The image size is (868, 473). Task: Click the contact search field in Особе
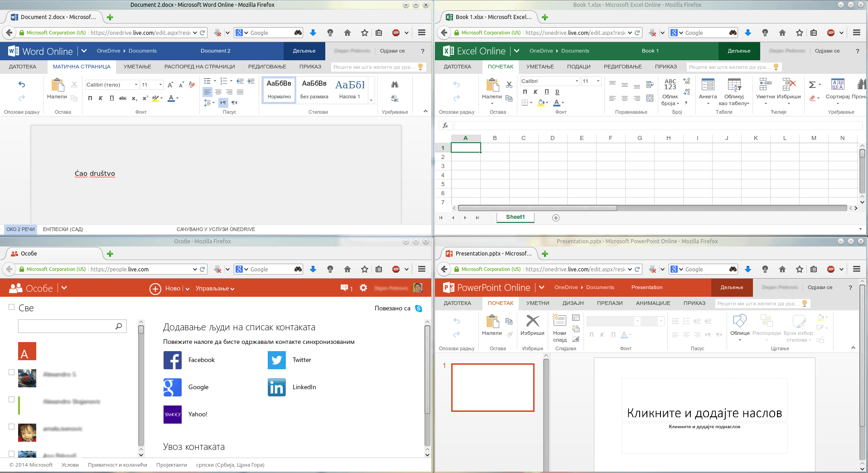(x=68, y=326)
